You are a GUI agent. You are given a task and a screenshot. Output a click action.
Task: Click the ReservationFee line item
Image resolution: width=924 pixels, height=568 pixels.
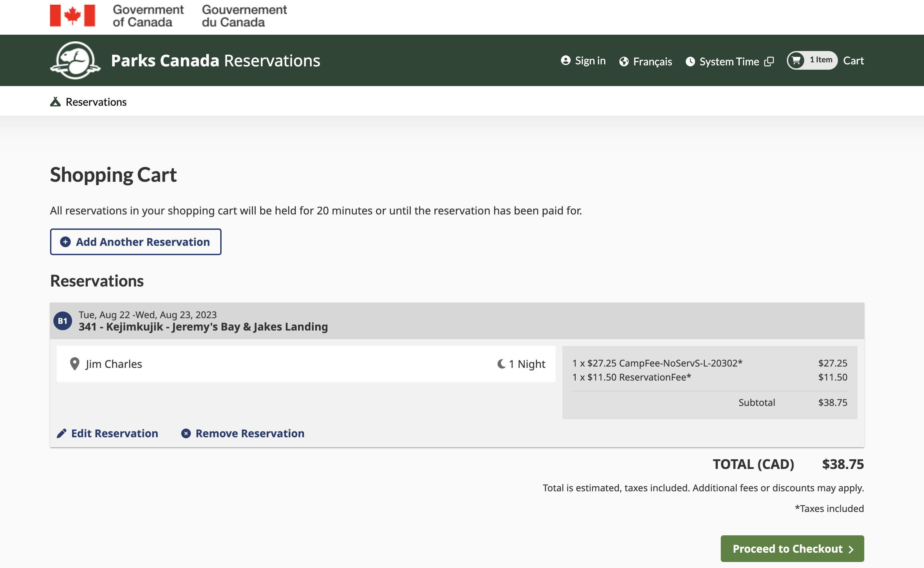pos(632,377)
